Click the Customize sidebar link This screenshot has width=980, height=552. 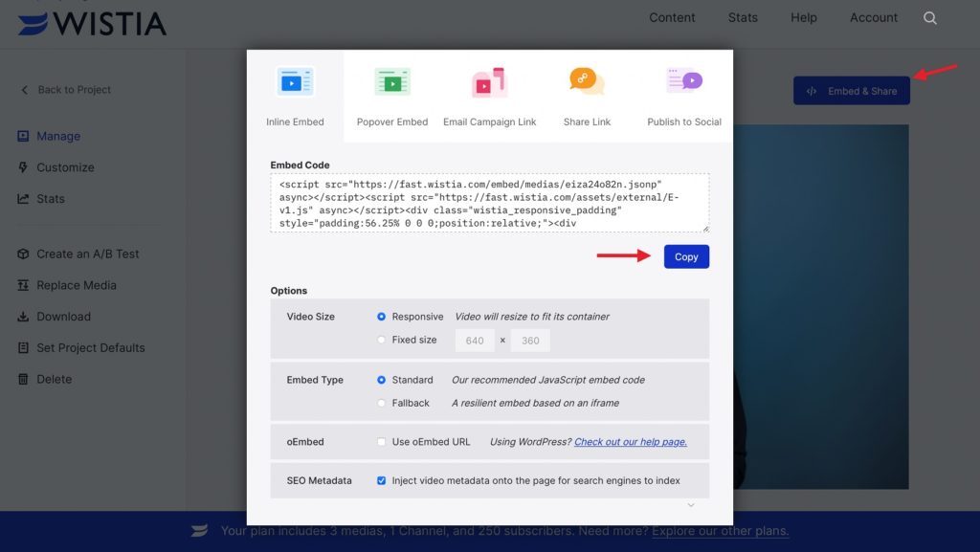[65, 166]
